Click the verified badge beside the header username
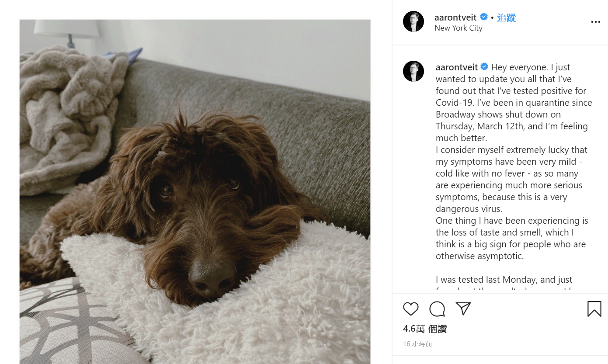 pos(484,17)
